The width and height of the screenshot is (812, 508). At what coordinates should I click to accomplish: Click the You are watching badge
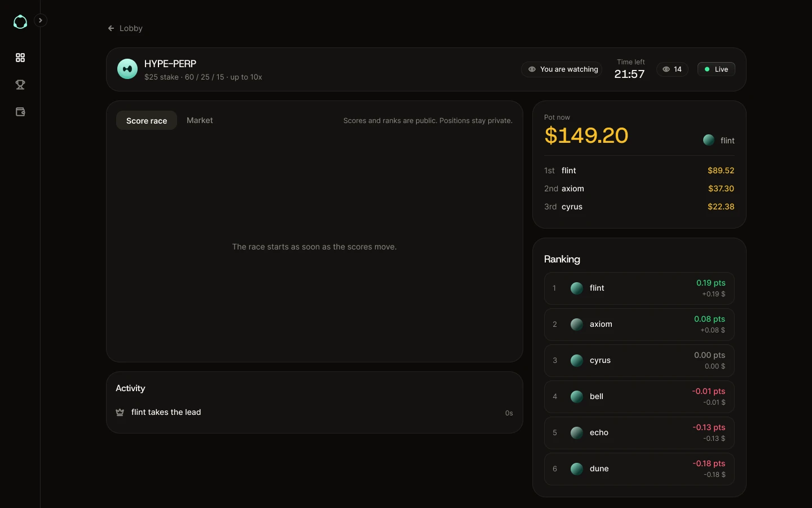(x=562, y=69)
